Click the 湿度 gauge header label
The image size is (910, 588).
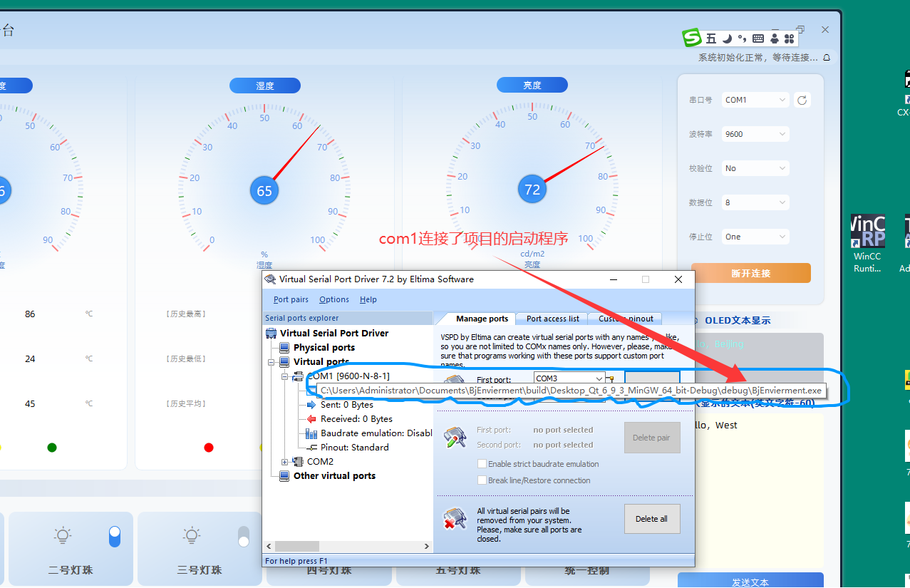tap(264, 86)
